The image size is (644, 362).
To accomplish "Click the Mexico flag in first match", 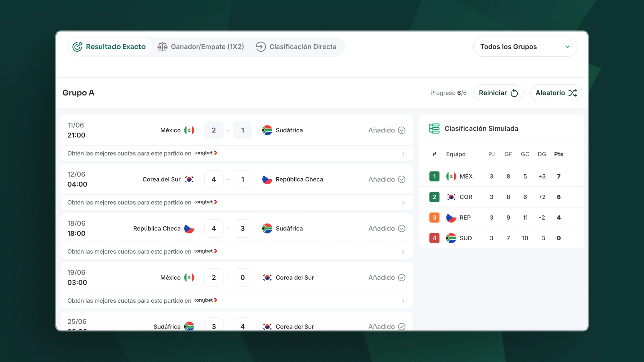I will pyautogui.click(x=189, y=130).
